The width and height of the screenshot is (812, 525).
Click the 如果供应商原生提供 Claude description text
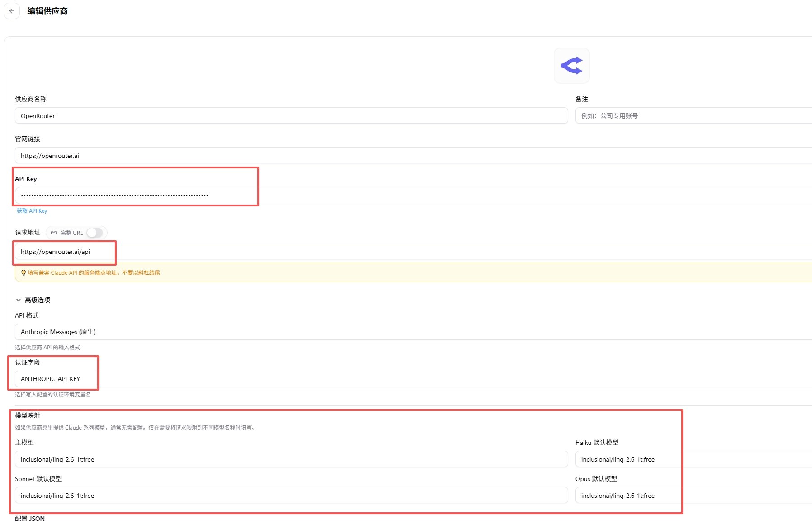[x=135, y=428]
